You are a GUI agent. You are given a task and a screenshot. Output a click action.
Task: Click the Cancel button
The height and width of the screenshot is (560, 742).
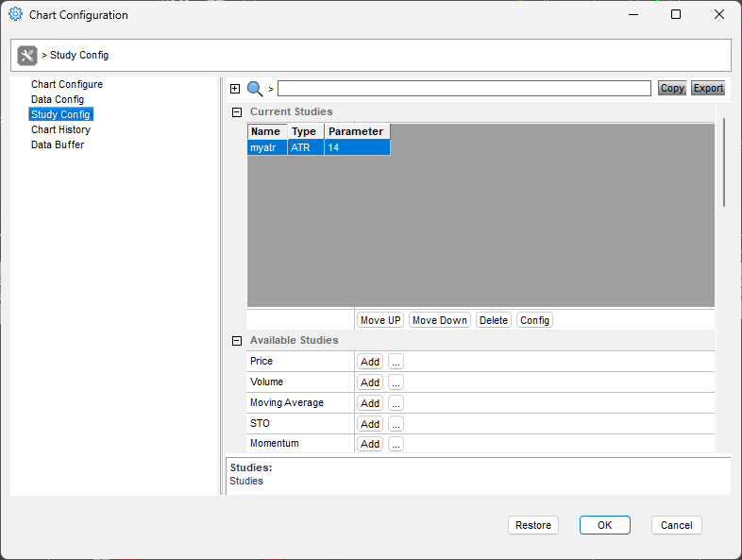[676, 525]
